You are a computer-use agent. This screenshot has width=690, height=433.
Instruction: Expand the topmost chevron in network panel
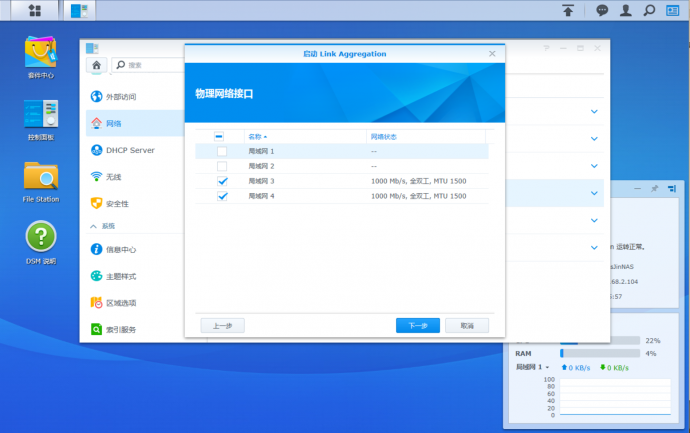[x=594, y=112]
